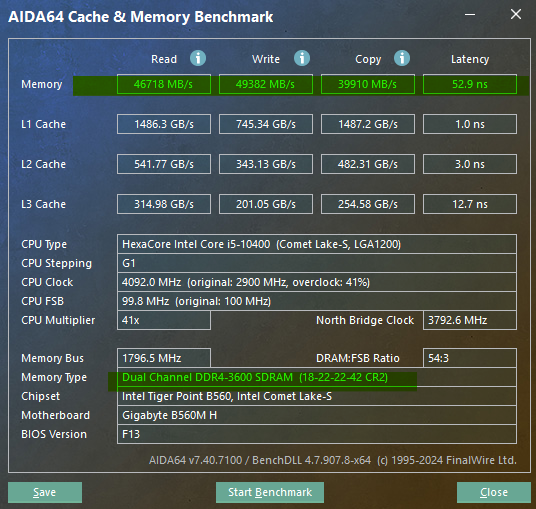This screenshot has height=509, width=536.
Task: Click the Read column header label
Action: pyautogui.click(x=164, y=59)
